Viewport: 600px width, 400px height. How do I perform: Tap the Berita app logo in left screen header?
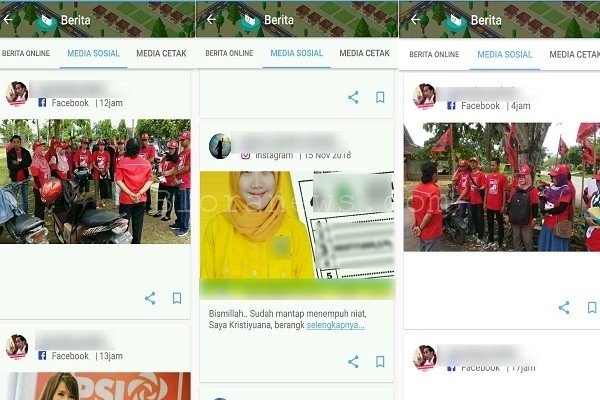coord(47,22)
